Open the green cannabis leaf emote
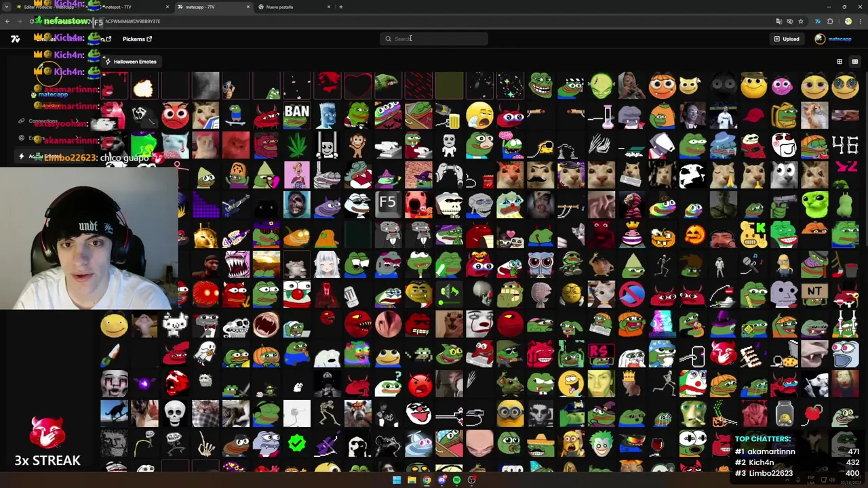The height and width of the screenshot is (488, 868). (296, 144)
